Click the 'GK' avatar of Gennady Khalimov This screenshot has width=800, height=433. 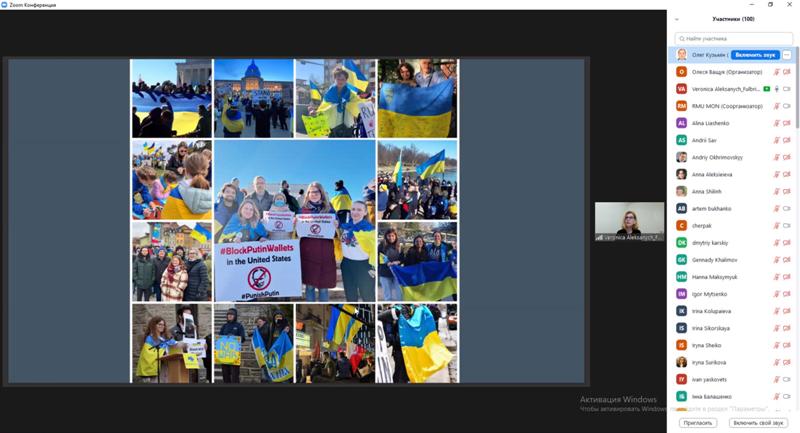tap(682, 260)
